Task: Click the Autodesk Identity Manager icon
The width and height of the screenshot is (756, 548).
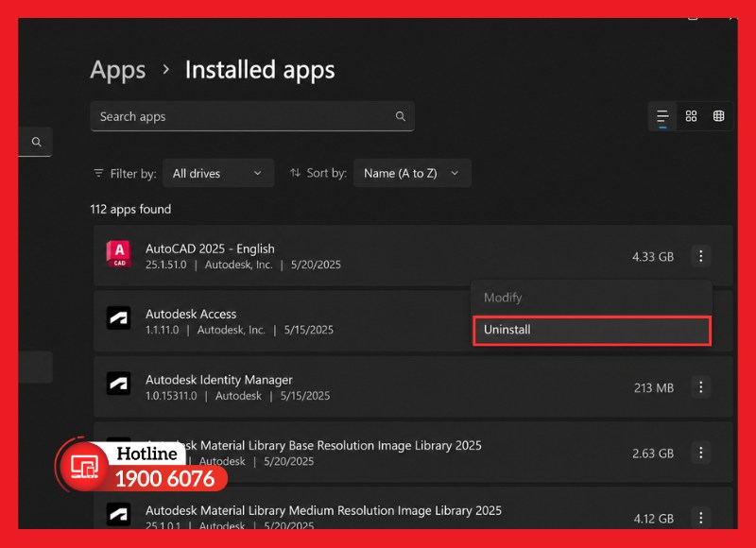Action: [119, 384]
